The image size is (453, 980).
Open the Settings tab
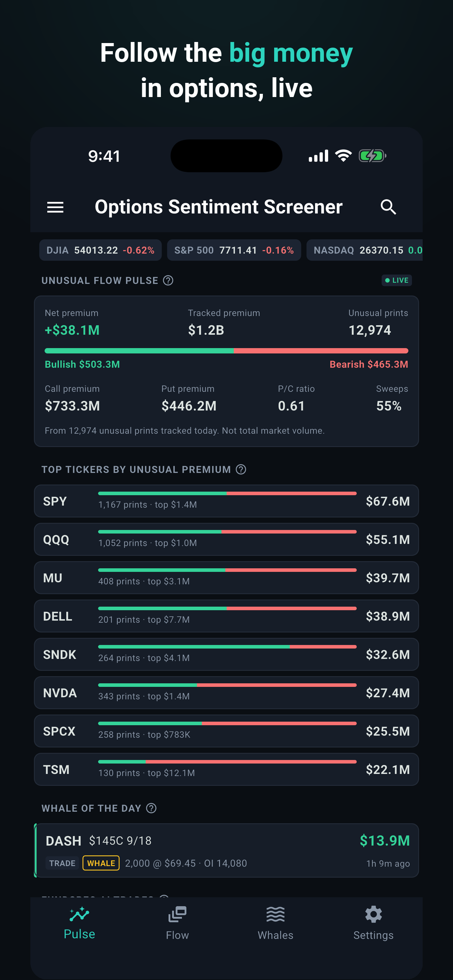click(x=374, y=923)
